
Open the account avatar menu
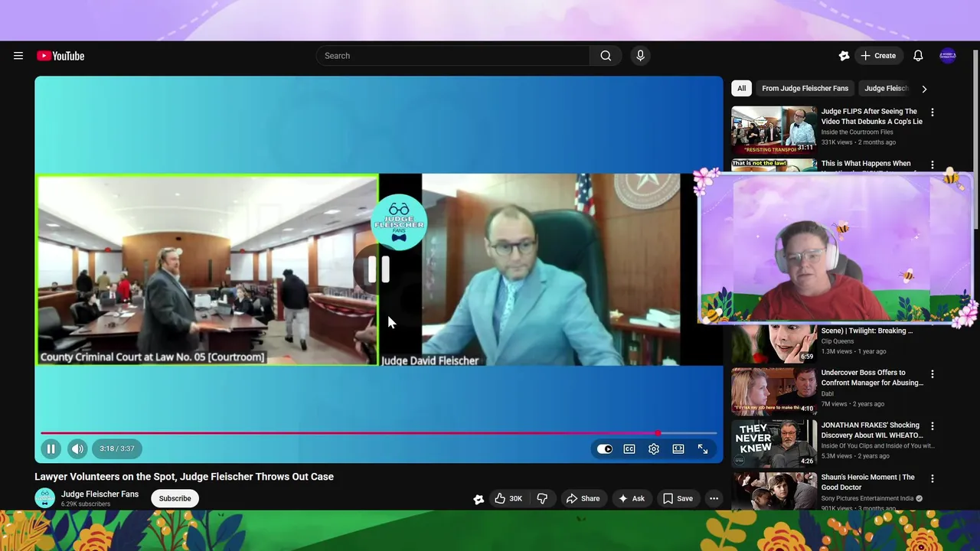click(948, 56)
